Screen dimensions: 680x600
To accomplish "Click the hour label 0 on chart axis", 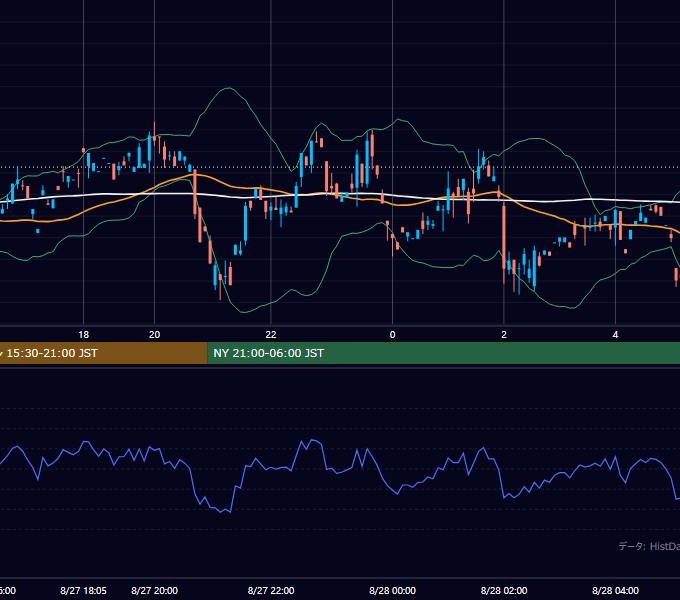I will 392,334.
